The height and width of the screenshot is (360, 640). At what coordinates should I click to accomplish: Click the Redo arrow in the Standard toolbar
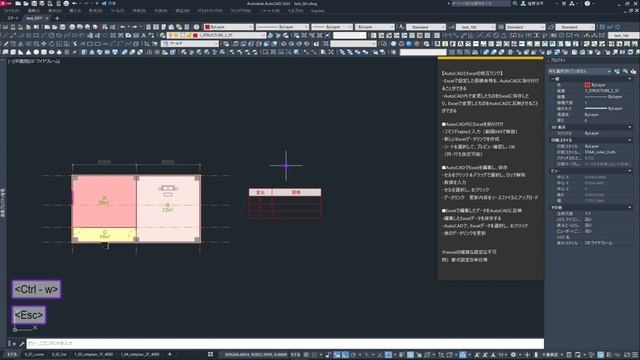(x=134, y=27)
